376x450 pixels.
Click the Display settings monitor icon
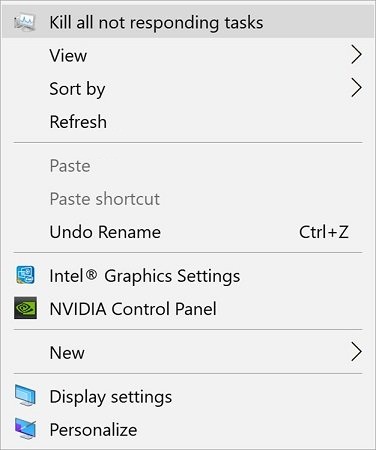pos(25,395)
